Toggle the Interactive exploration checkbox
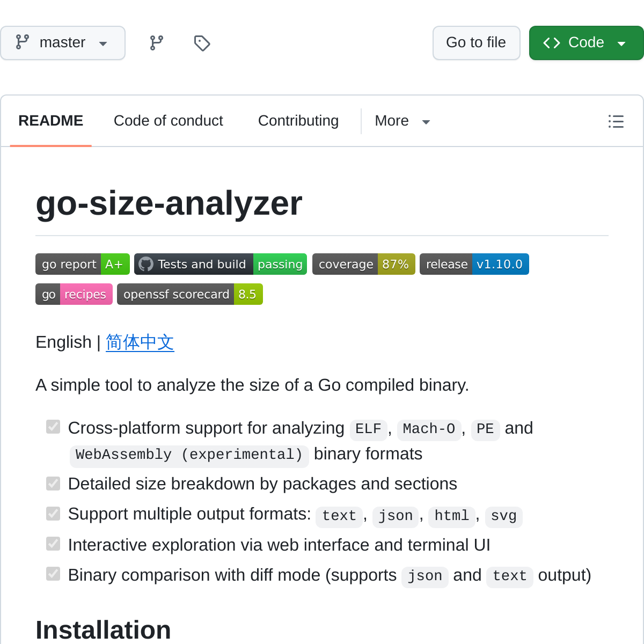This screenshot has height=644, width=644. click(53, 544)
